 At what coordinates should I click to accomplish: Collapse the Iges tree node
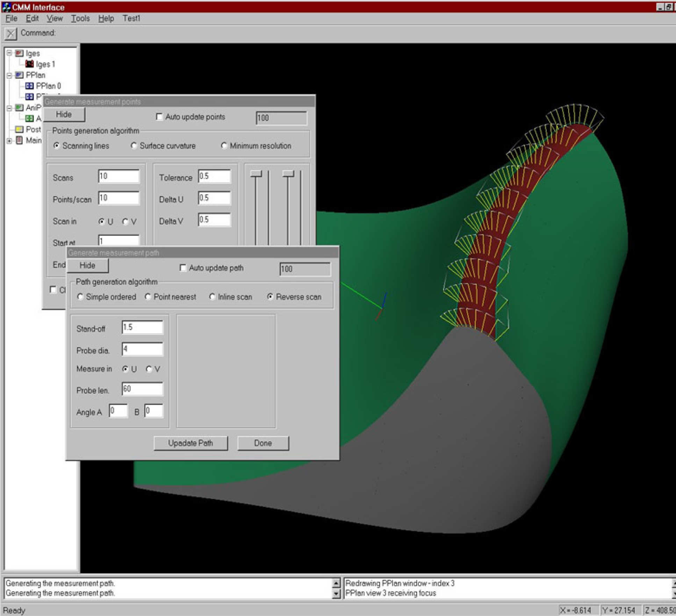pyautogui.click(x=9, y=53)
